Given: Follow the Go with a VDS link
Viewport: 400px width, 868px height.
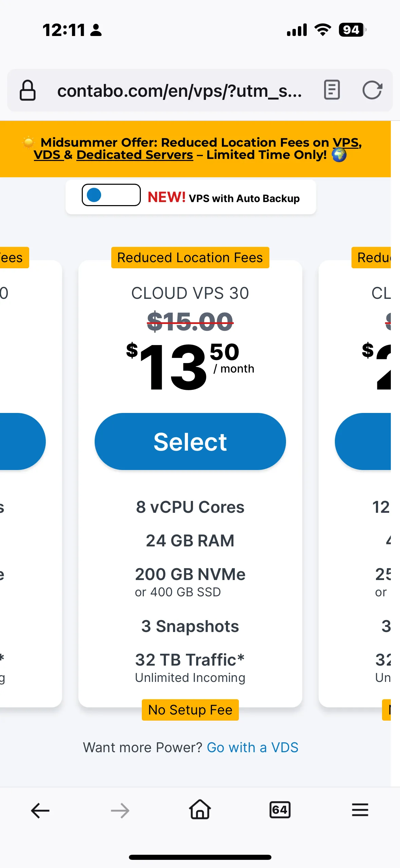Looking at the screenshot, I should pos(252,747).
